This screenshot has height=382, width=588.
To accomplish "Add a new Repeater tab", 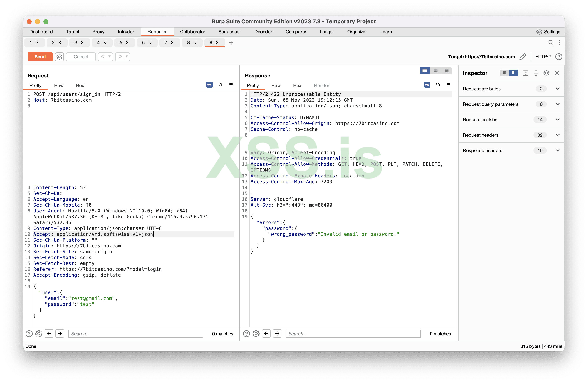I will (231, 43).
